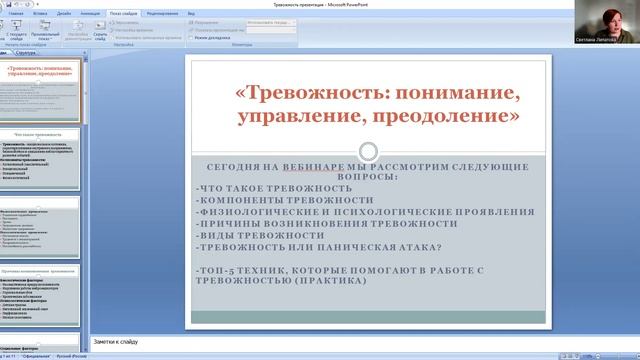
Task: Click the line -ТРЕВОЖНОСТЬ ИЛИ ПАНИЧЕСКАЯ АТАКА?
Action: [319, 247]
